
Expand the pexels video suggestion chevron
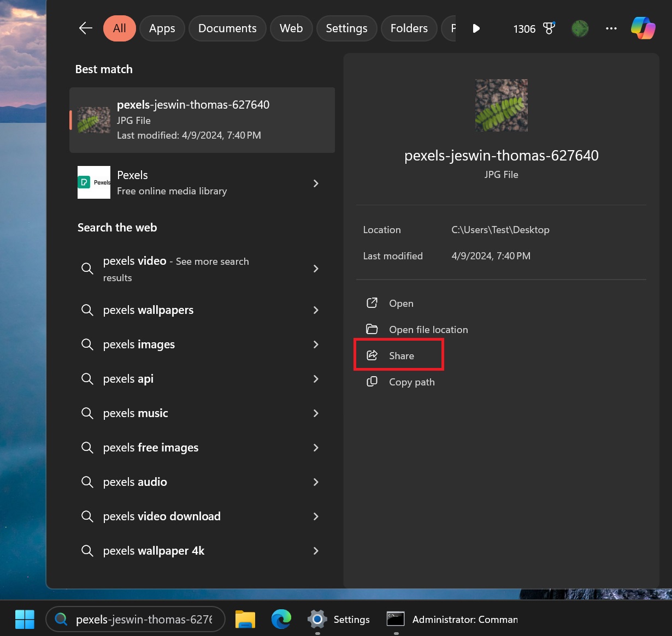click(x=316, y=269)
